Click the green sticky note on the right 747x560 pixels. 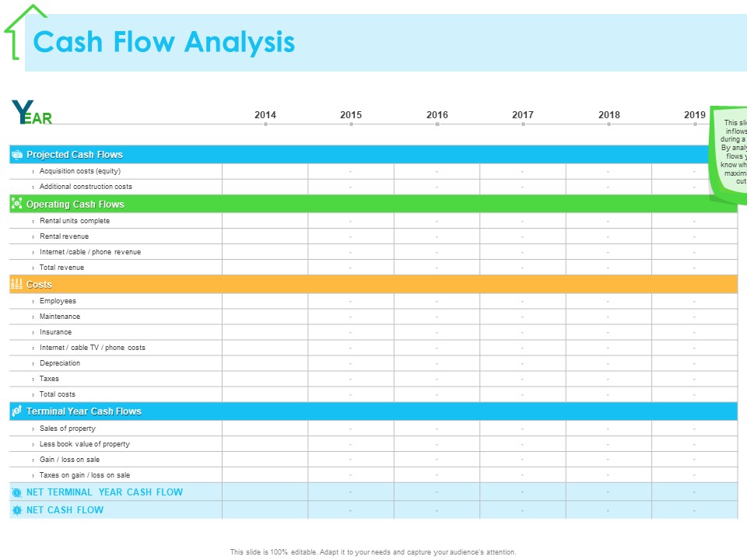pyautogui.click(x=728, y=155)
